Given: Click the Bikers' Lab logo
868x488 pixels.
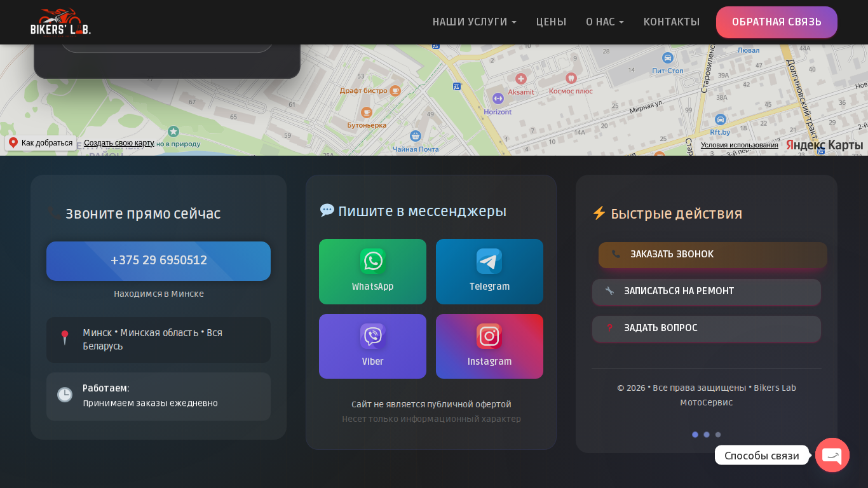Looking at the screenshot, I should coord(60,22).
